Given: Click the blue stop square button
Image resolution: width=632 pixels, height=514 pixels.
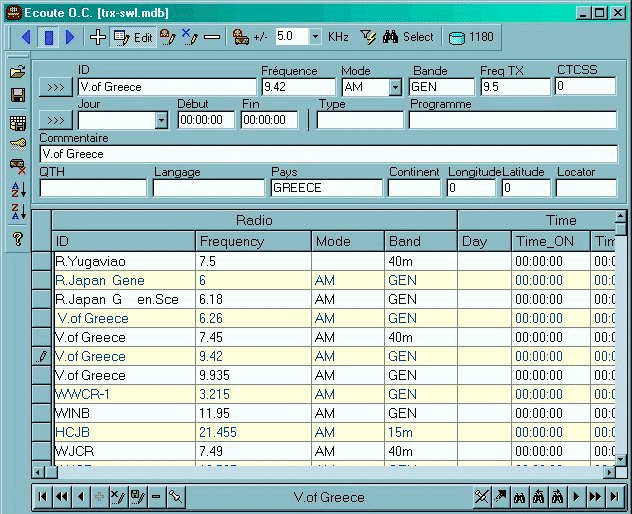Looking at the screenshot, I should tap(49, 37).
